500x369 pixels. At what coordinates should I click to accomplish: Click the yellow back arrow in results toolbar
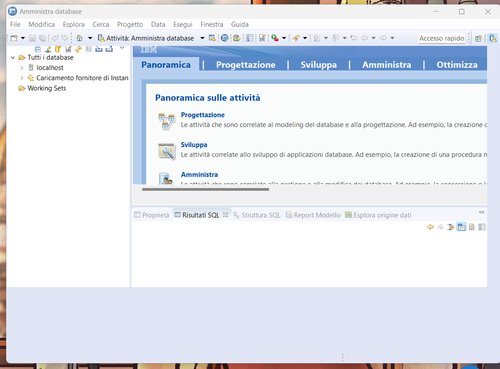(x=430, y=227)
